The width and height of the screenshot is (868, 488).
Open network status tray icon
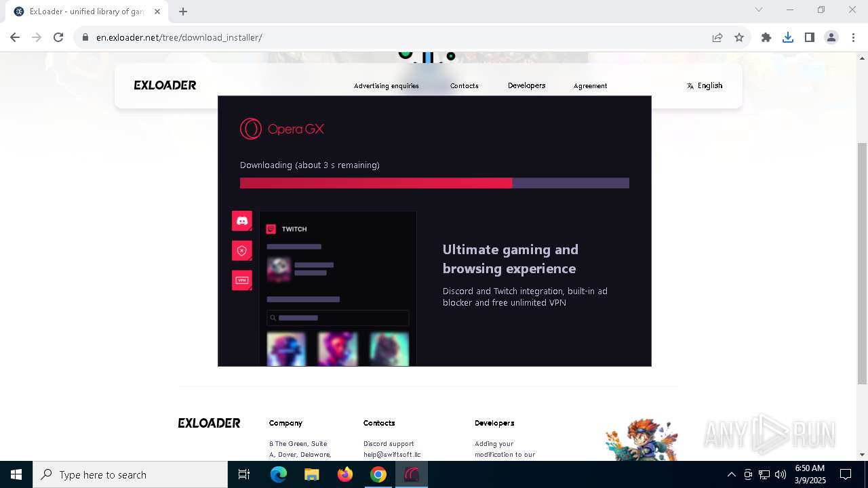click(x=764, y=474)
